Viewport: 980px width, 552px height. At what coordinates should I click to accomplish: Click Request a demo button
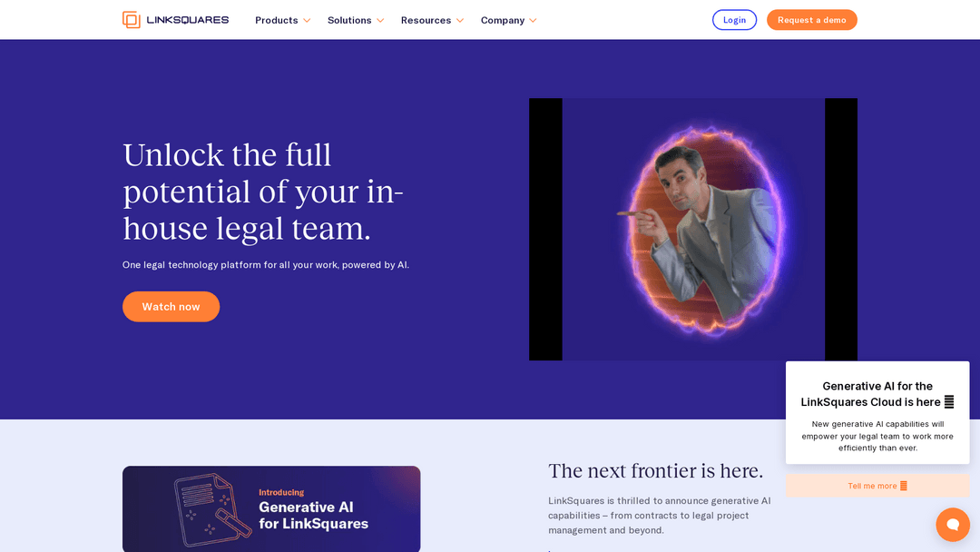coord(812,20)
